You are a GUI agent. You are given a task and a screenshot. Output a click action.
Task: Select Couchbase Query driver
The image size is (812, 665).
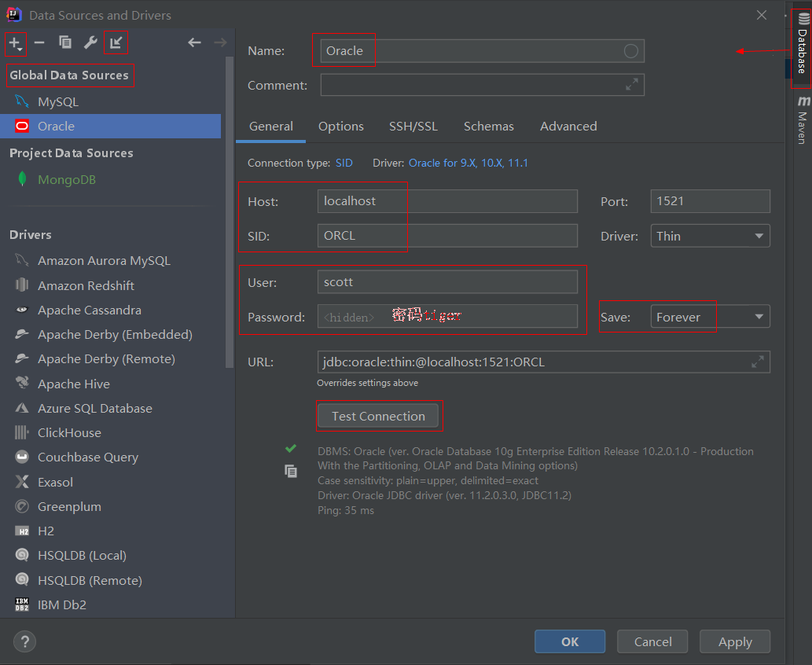[110, 457]
